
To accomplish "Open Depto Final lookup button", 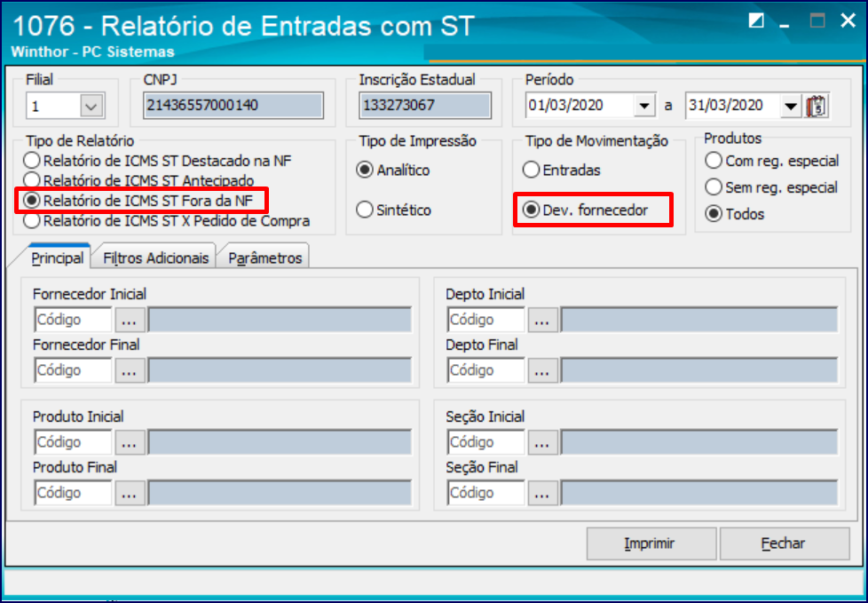I will (542, 370).
